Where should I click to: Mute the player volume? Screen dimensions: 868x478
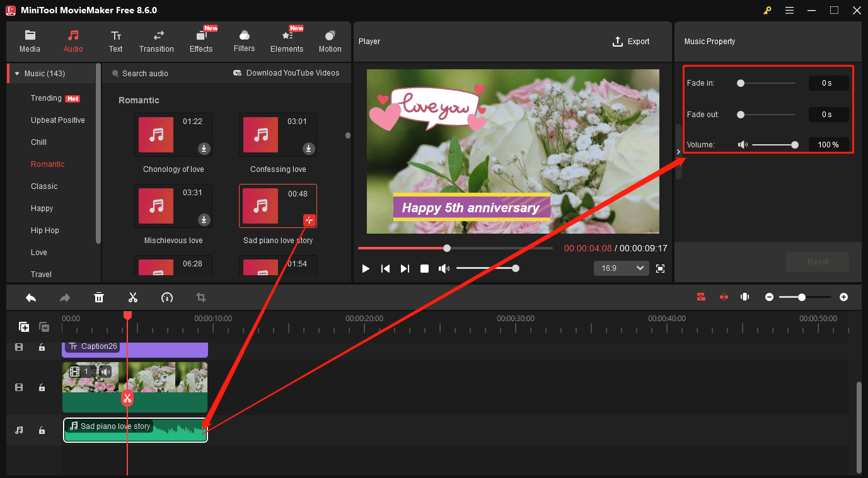coord(444,269)
